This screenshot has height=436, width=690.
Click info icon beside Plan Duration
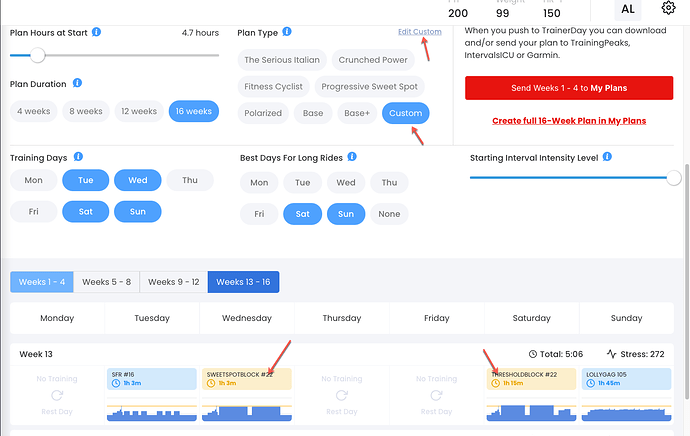[77, 83]
